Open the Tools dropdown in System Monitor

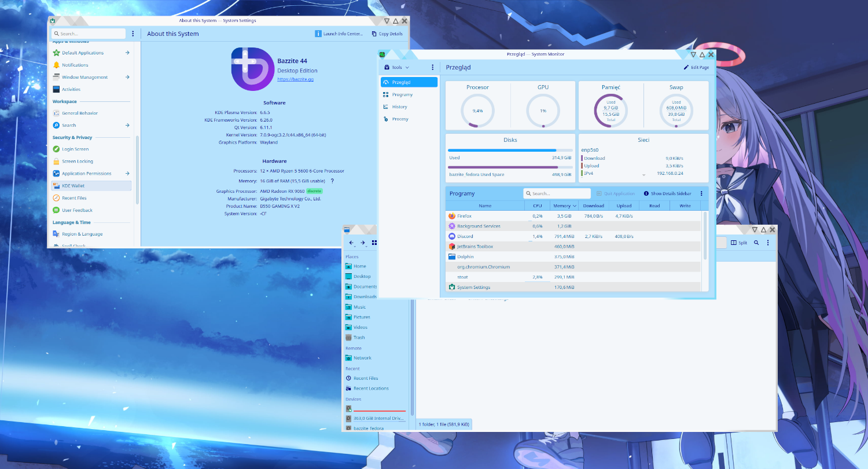[x=396, y=67]
